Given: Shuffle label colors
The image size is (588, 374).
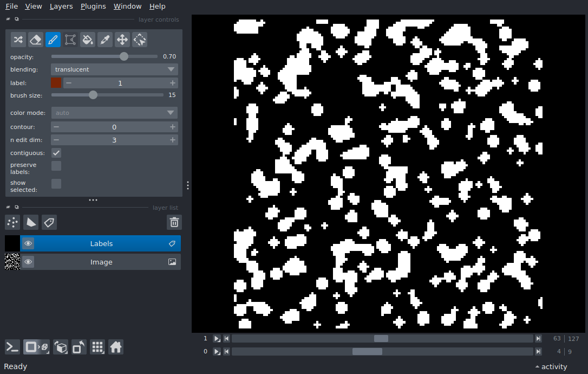Looking at the screenshot, I should coord(18,40).
